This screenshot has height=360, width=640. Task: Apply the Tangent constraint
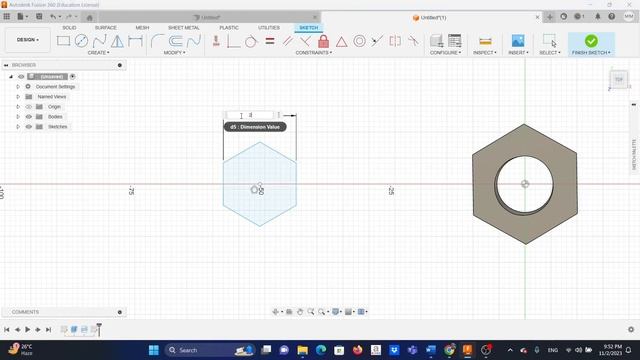pyautogui.click(x=251, y=41)
